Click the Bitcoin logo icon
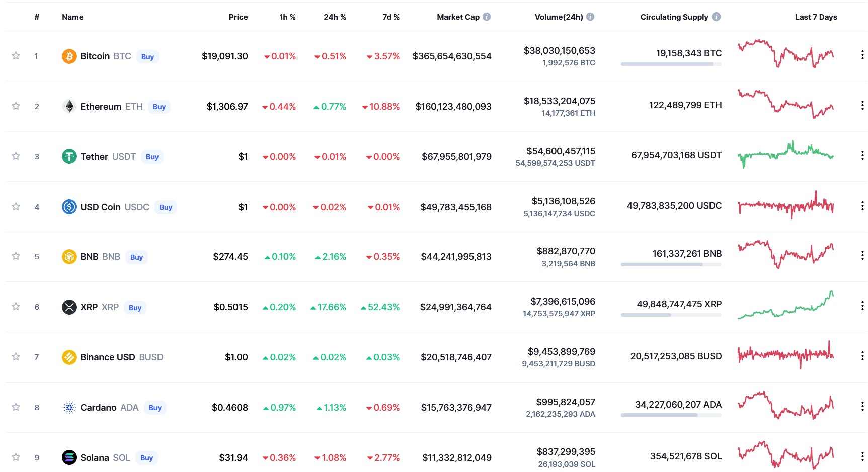Image resolution: width=868 pixels, height=472 pixels. click(x=69, y=56)
